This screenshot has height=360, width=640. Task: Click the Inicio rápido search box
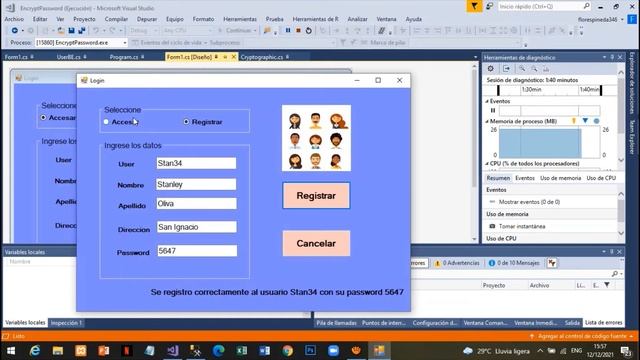[x=544, y=6]
